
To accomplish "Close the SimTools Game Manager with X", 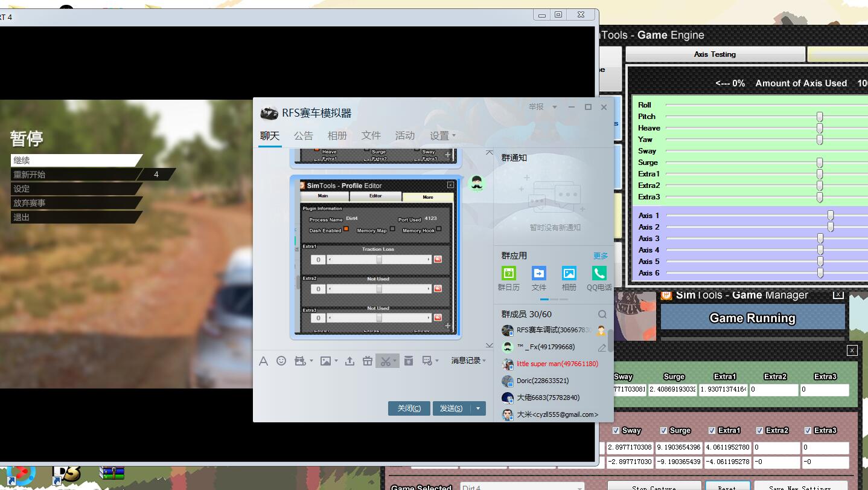I will [838, 294].
